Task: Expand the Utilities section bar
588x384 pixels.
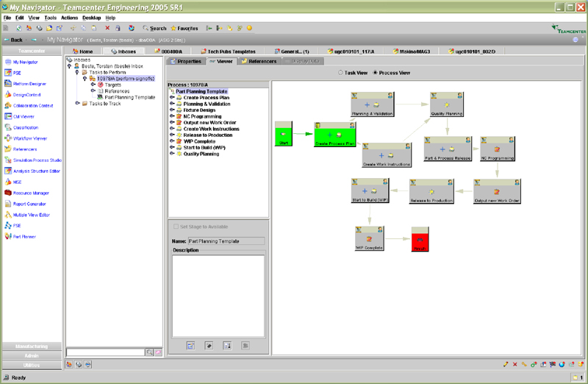Action: coord(32,365)
